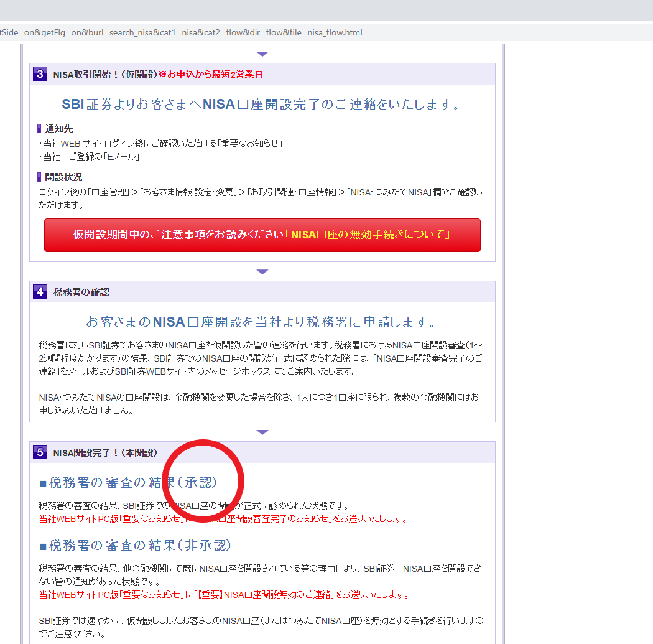Screen dimensions: 653x644
Task: Click the paragraph starting 「税務署の審査の結果、他金融機関にて」
Action: point(261,575)
